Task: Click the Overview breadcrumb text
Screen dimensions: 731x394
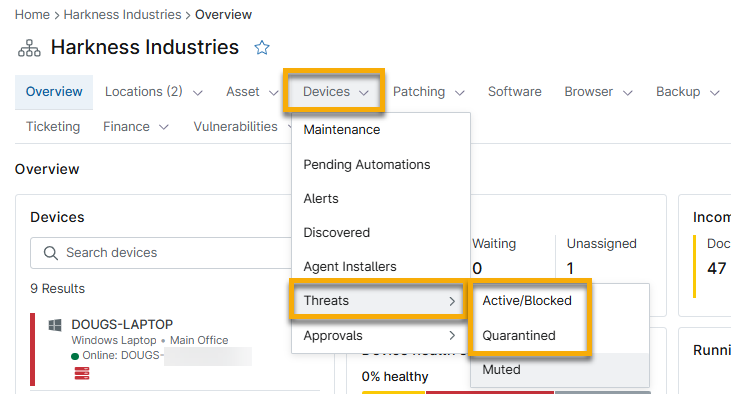Action: [223, 14]
